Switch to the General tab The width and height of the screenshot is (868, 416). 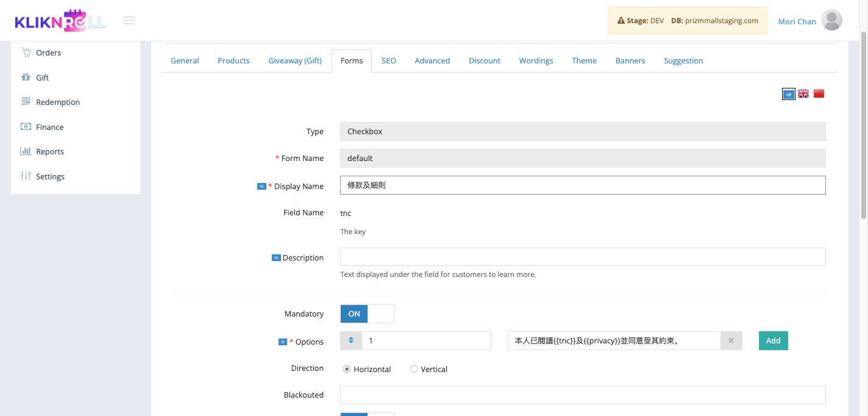coord(185,60)
